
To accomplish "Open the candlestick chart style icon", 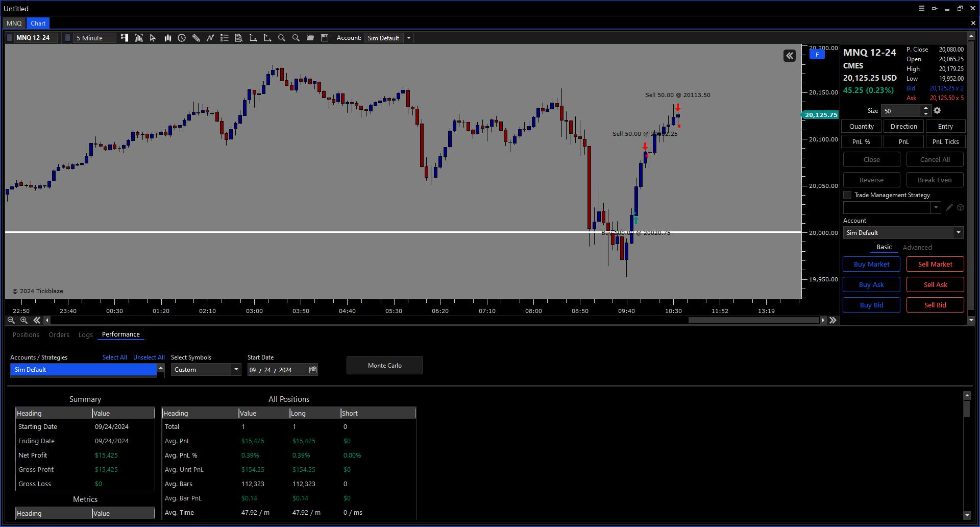I will (167, 38).
